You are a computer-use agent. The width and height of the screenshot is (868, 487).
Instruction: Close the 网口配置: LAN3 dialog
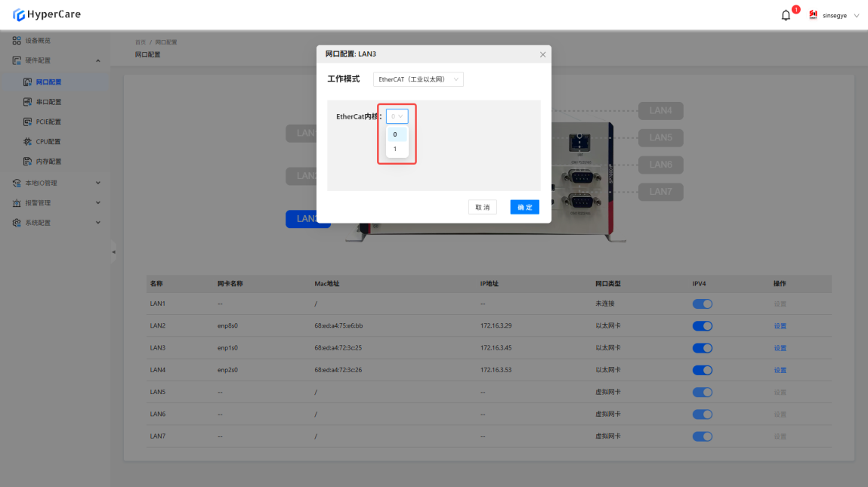542,54
